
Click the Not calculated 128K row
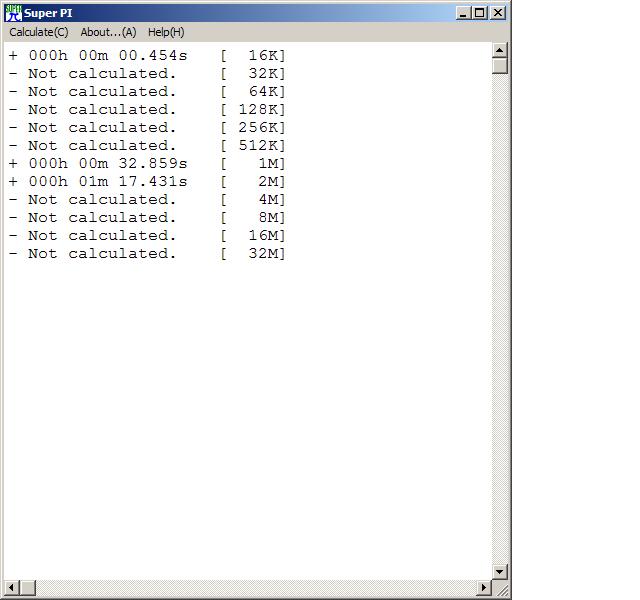click(x=147, y=109)
